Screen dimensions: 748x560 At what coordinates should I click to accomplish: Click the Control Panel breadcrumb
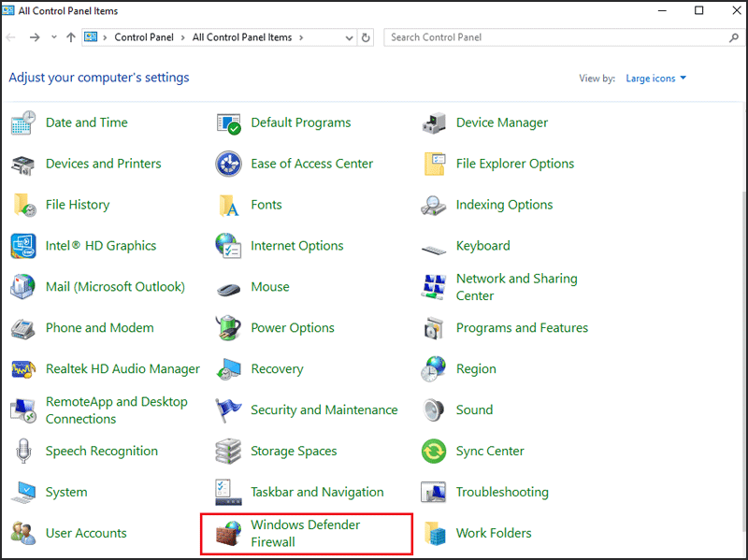(x=144, y=37)
